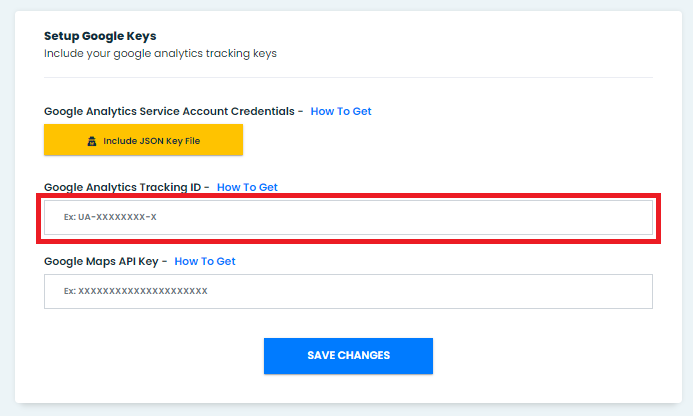693x416 pixels.
Task: Open How To Get for Service Account Credentials
Action: (x=341, y=111)
